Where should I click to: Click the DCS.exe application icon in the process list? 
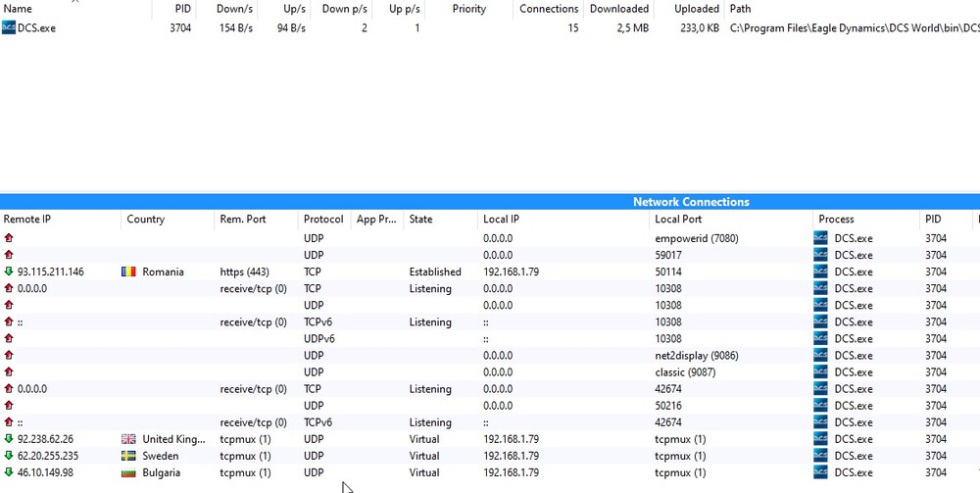9,27
